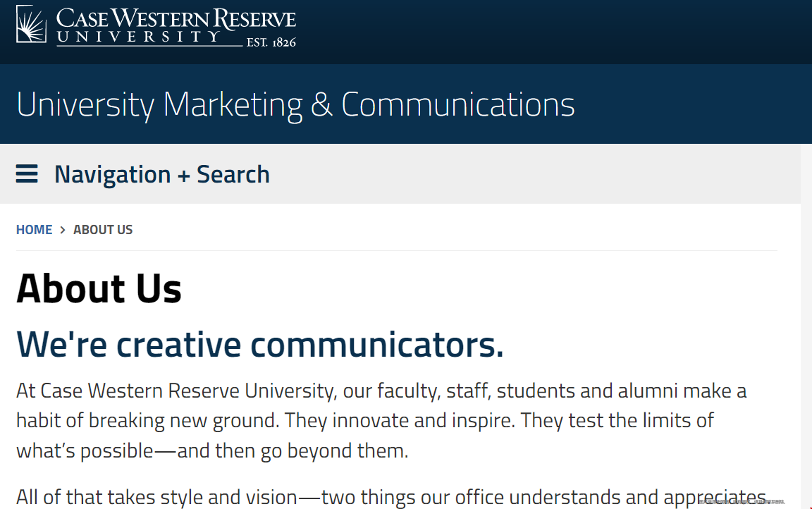The image size is (812, 509).
Task: Click the vertical scrollbar track on right
Action: pyautogui.click(x=806, y=326)
